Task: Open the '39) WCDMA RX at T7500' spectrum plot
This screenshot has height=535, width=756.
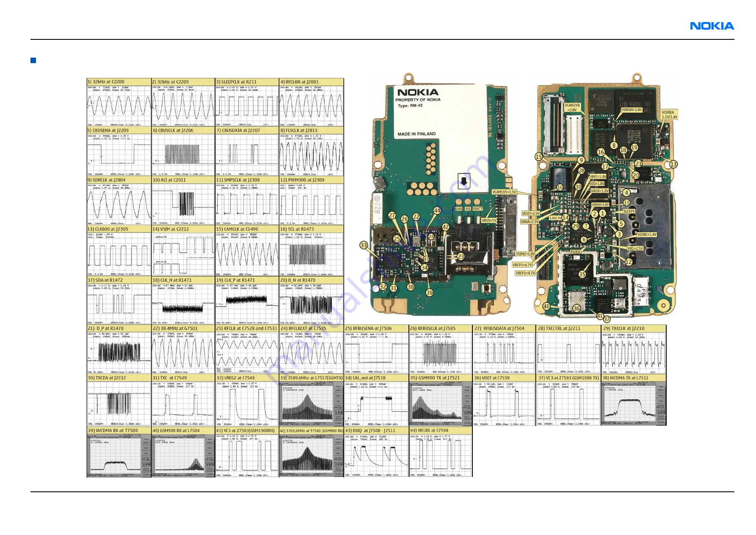Action: 119,455
